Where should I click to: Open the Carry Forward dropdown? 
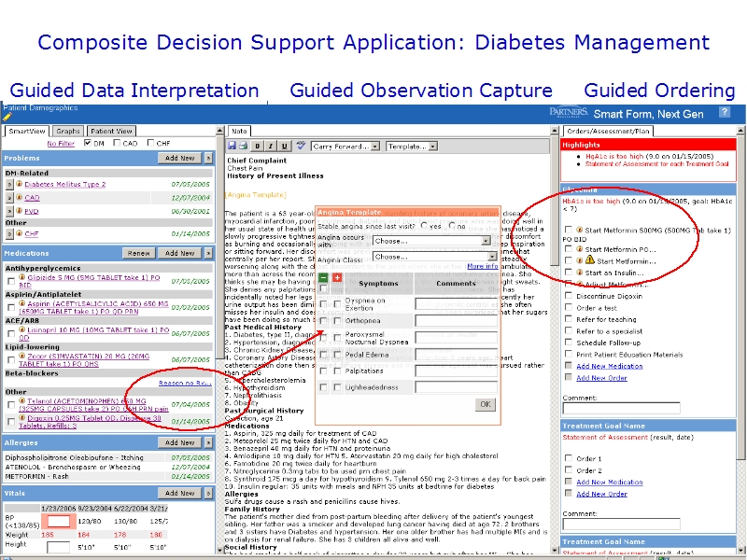[345, 147]
